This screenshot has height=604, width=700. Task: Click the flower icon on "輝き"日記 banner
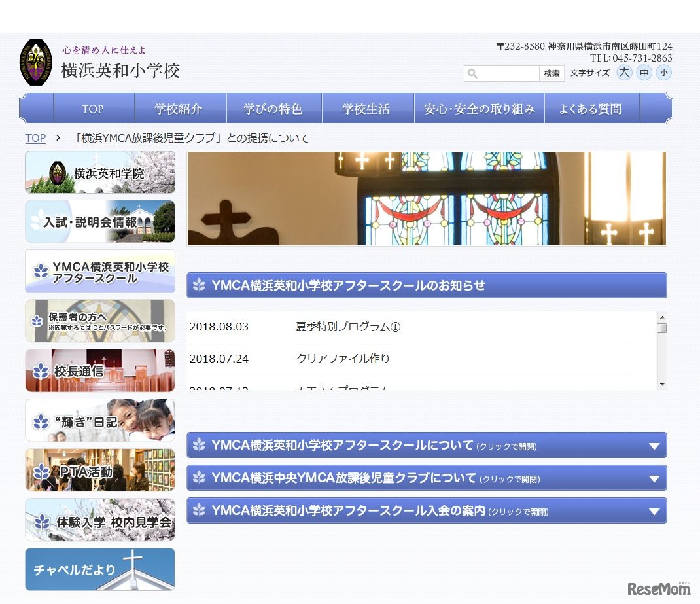[x=41, y=421]
